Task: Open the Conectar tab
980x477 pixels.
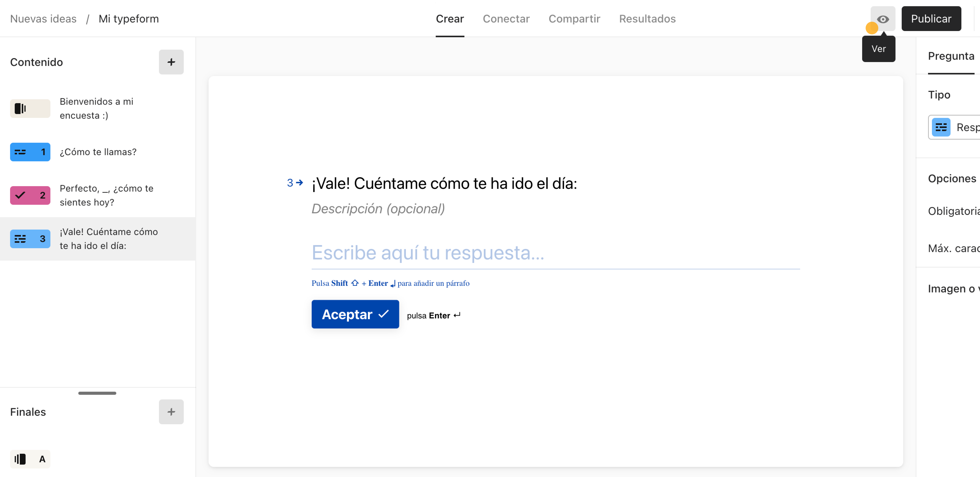Action: [x=506, y=19]
